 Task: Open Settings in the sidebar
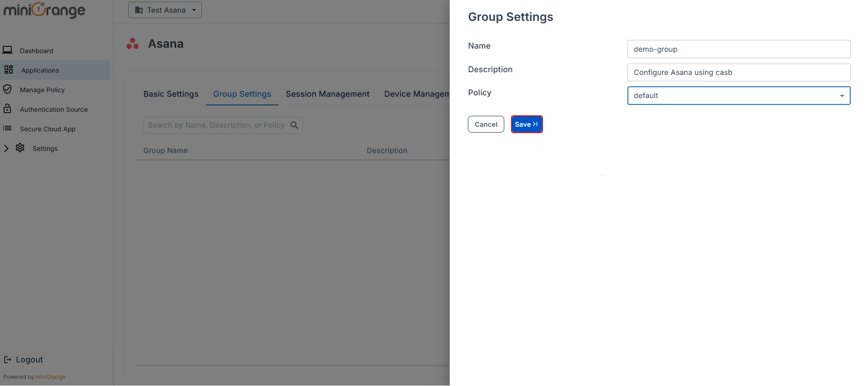[45, 148]
